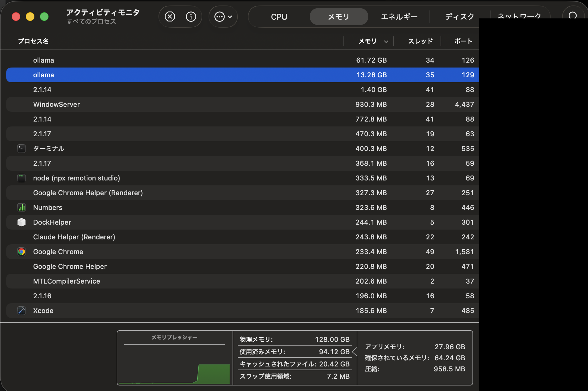The image size is (588, 391).
Task: Switch to the CPU tab
Action: (x=278, y=17)
